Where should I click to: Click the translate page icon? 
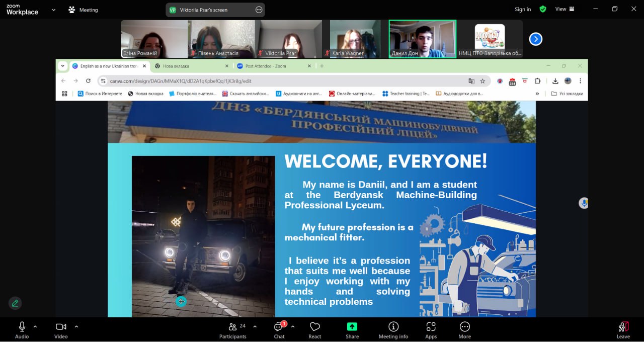tap(471, 81)
